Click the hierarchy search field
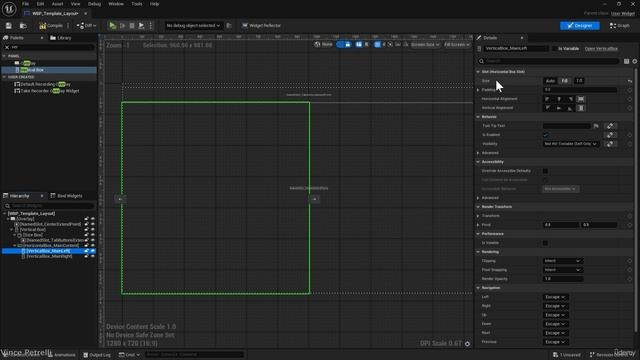The width and height of the screenshot is (640, 360). (x=49, y=206)
